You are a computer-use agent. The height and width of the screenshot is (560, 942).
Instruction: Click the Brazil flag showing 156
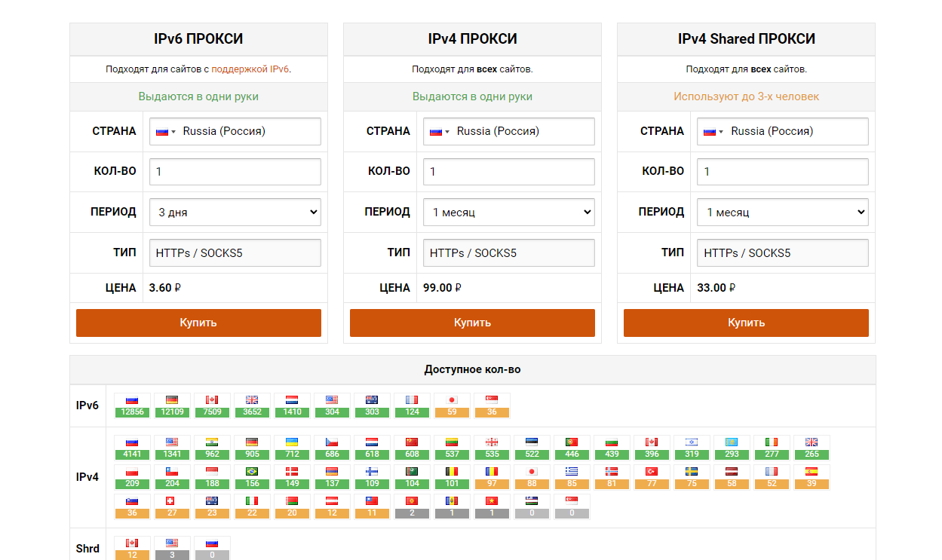253,477
